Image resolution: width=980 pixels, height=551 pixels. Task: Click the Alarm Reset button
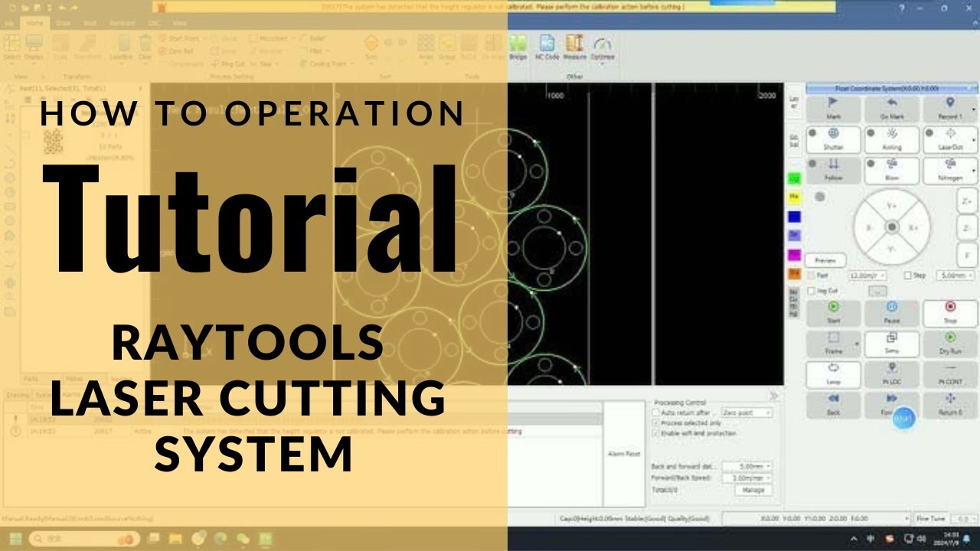pyautogui.click(x=623, y=453)
